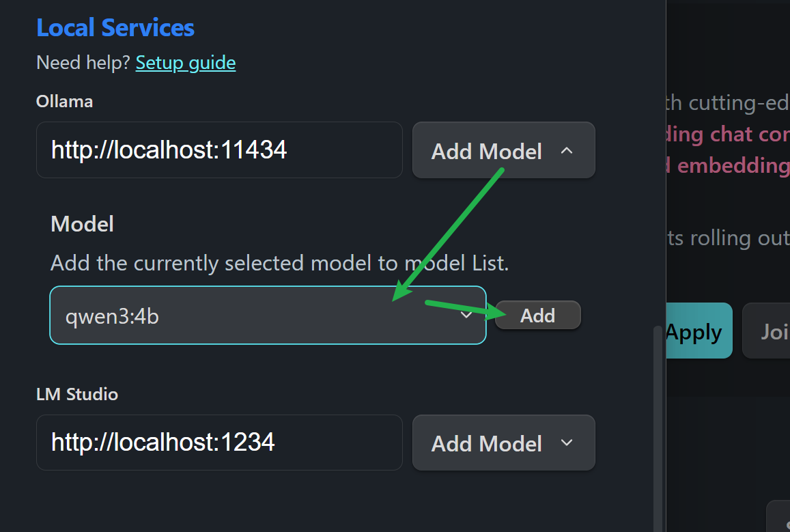The width and height of the screenshot is (790, 532).
Task: Click the 'Add the currently selected model' description
Action: click(x=280, y=263)
